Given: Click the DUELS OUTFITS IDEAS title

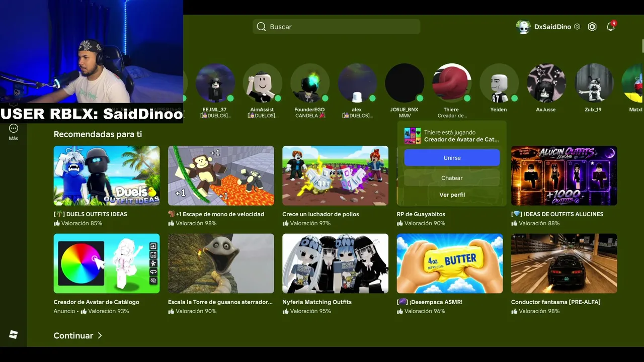Looking at the screenshot, I should click(91, 214).
